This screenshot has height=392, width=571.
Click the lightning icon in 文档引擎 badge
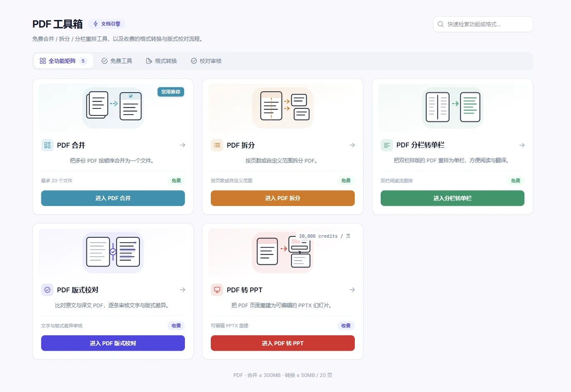(x=96, y=24)
